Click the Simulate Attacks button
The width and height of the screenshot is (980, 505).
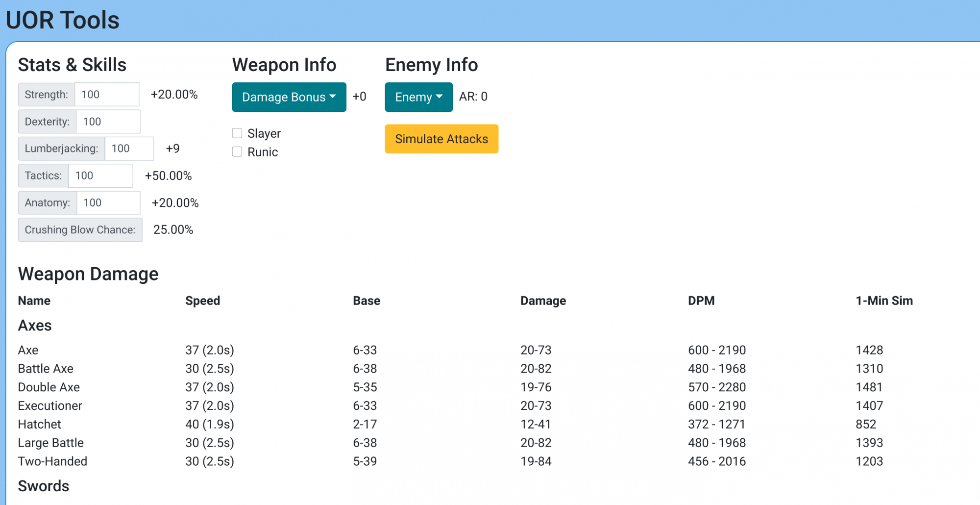[x=441, y=139]
